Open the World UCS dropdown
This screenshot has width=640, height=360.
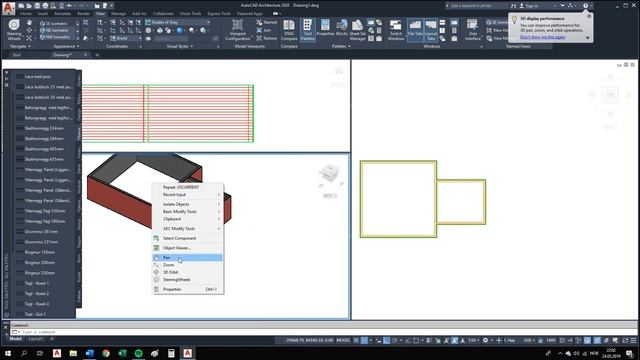[126, 38]
